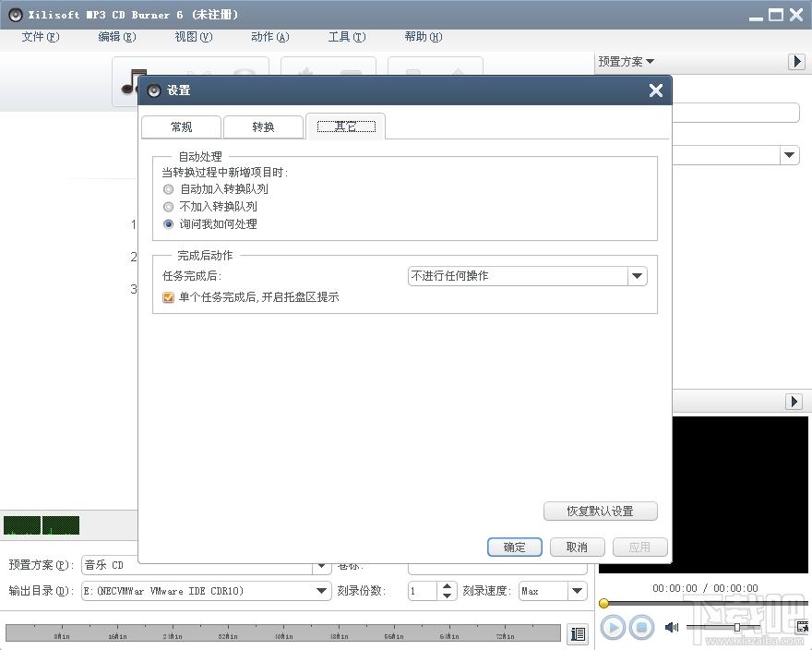The width and height of the screenshot is (812, 650).
Task: Open the 编辑(E) menu
Action: [x=117, y=37]
